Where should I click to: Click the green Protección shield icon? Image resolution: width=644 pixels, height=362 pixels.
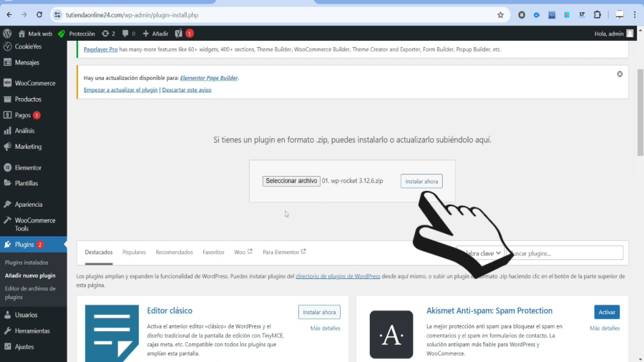(x=61, y=33)
